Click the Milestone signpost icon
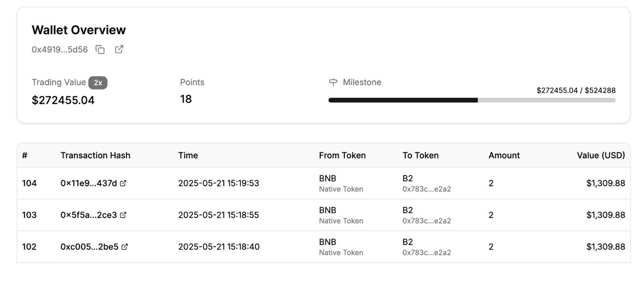 (x=333, y=83)
